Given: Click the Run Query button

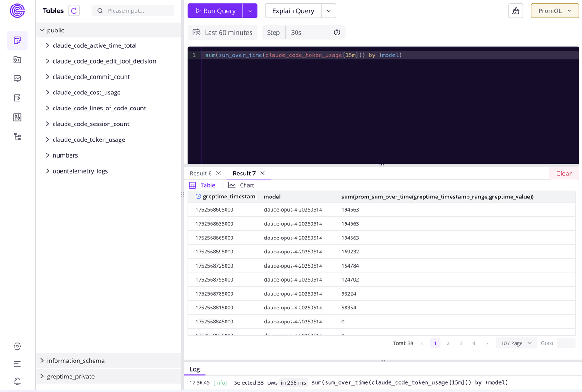Looking at the screenshot, I should [216, 11].
